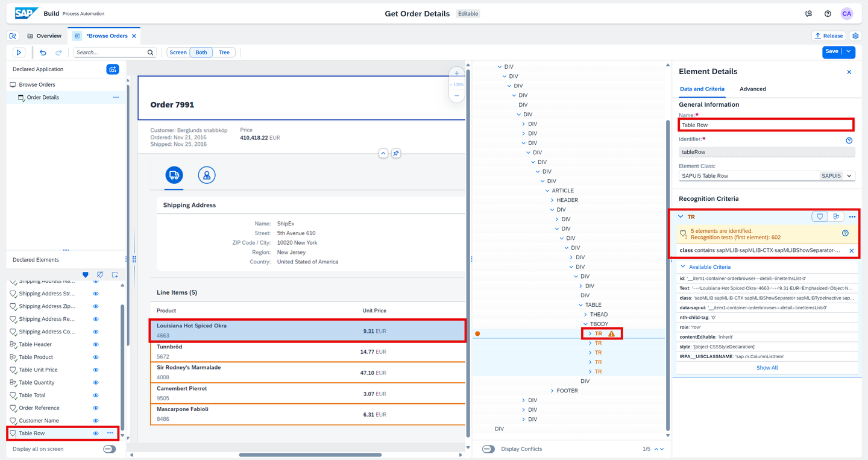
Task: Open help for the recognition tests message
Action: 845,233
